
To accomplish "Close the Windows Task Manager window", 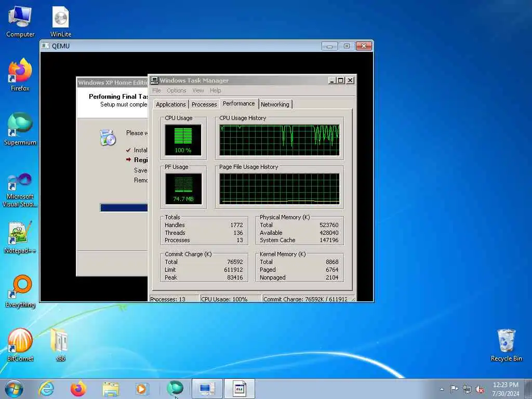I will [x=350, y=81].
